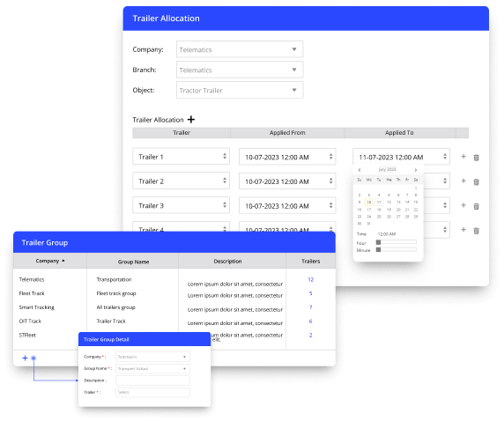Select day 17 in the calendar
The width and height of the screenshot is (504, 421).
(x=369, y=210)
